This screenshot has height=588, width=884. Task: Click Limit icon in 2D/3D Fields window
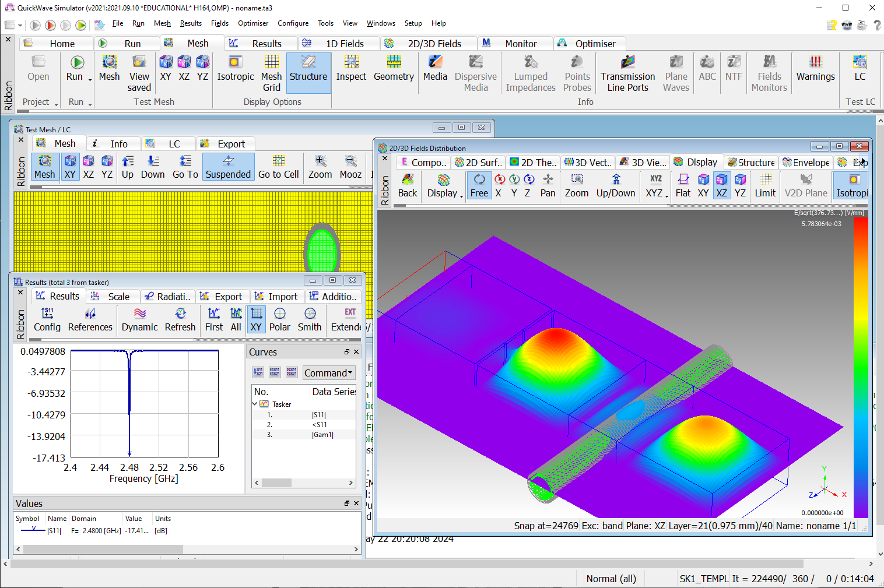coord(765,185)
